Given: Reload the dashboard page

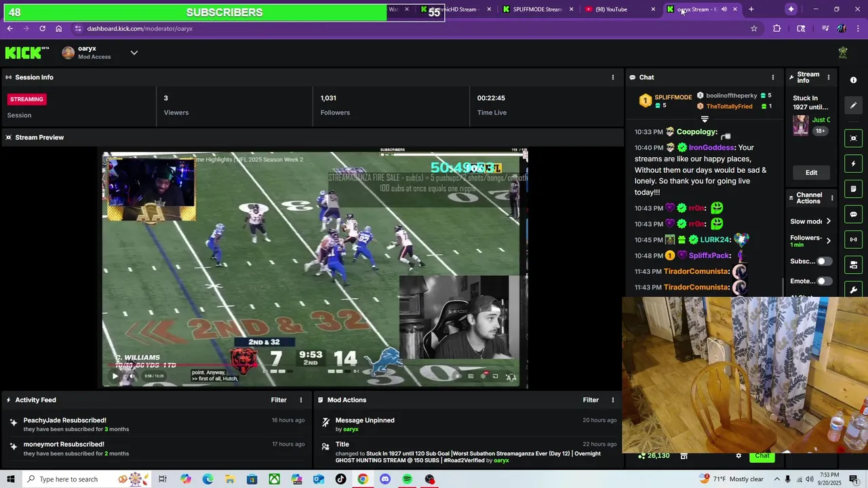Looking at the screenshot, I should tap(42, 28).
